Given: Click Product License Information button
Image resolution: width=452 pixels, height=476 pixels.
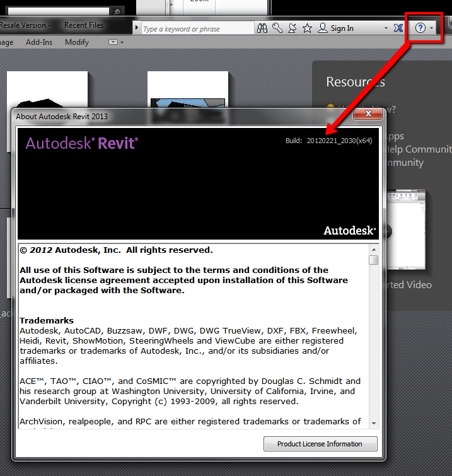Looking at the screenshot, I should pos(320,444).
